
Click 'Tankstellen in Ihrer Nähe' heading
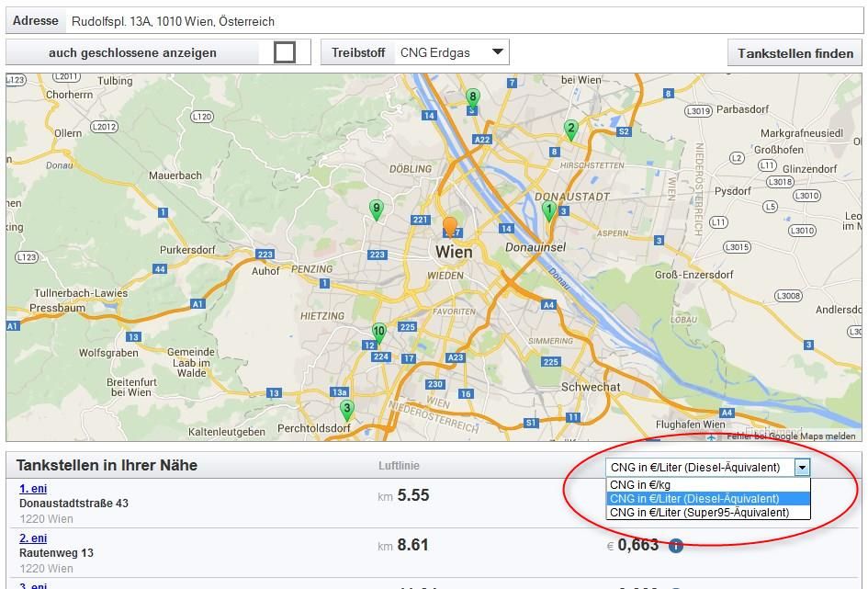(107, 465)
